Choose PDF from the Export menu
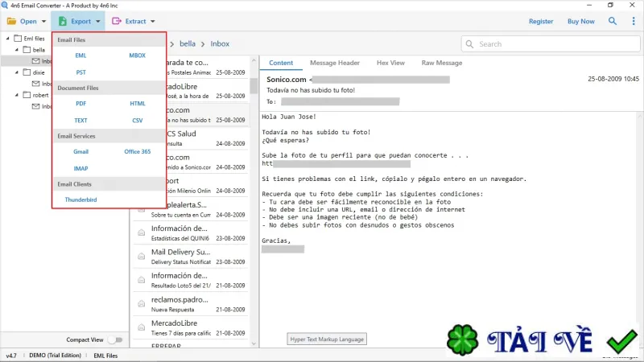This screenshot has height=362, width=644. (81, 104)
